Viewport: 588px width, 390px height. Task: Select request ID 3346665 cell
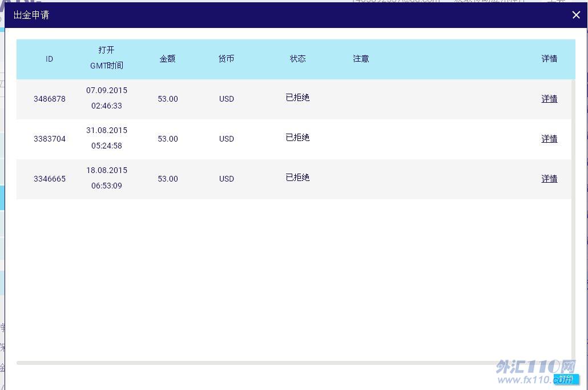(50, 179)
